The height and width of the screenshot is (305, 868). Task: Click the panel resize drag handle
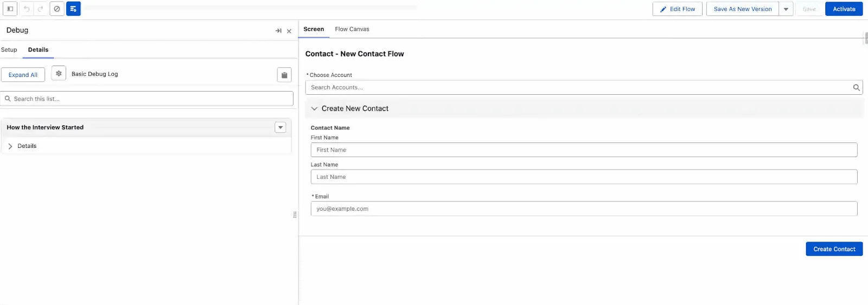(295, 215)
